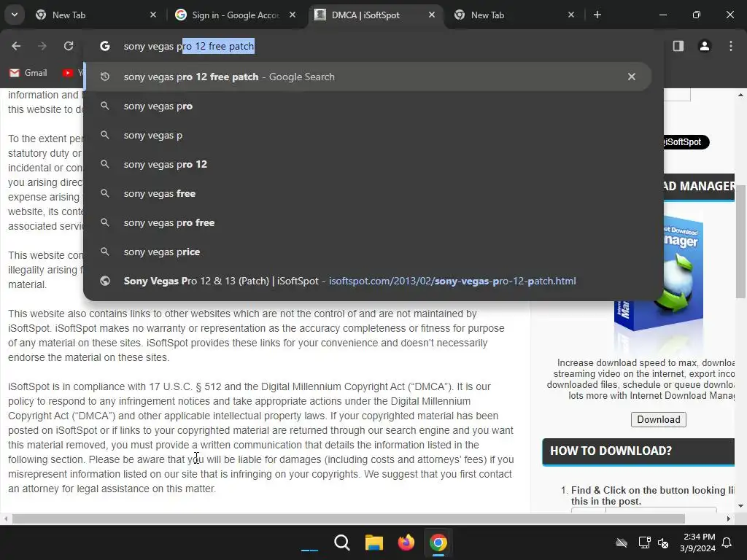This screenshot has height=560, width=747.
Task: Click the horizontal scrollbar thumb
Action: click(349, 518)
